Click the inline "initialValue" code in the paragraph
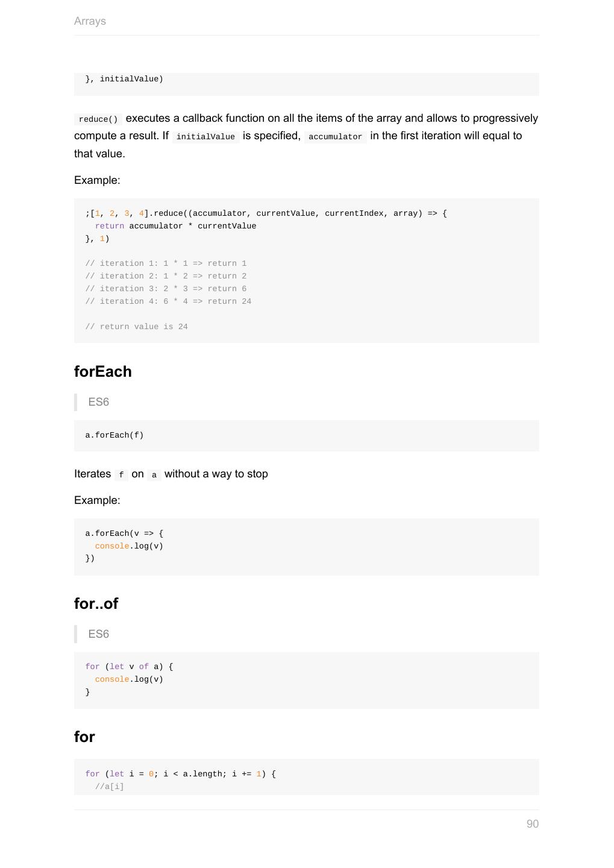Image resolution: width=614 pixels, height=868 pixels. [x=205, y=137]
